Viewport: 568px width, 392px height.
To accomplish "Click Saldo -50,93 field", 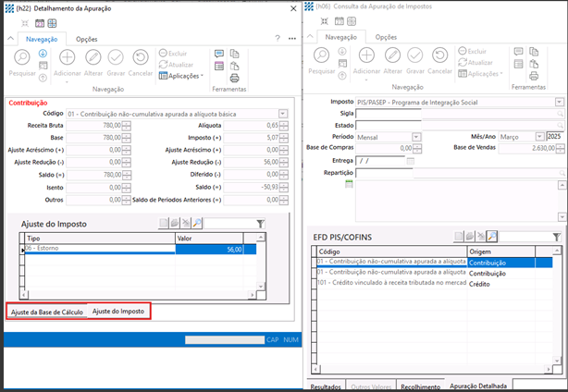I will [252, 187].
